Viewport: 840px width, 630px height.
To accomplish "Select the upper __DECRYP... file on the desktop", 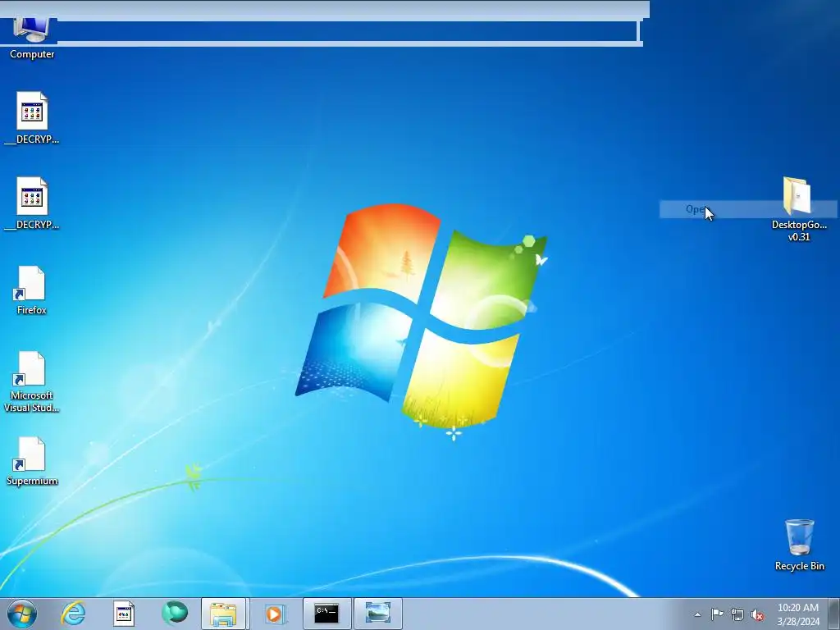I will (x=32, y=118).
